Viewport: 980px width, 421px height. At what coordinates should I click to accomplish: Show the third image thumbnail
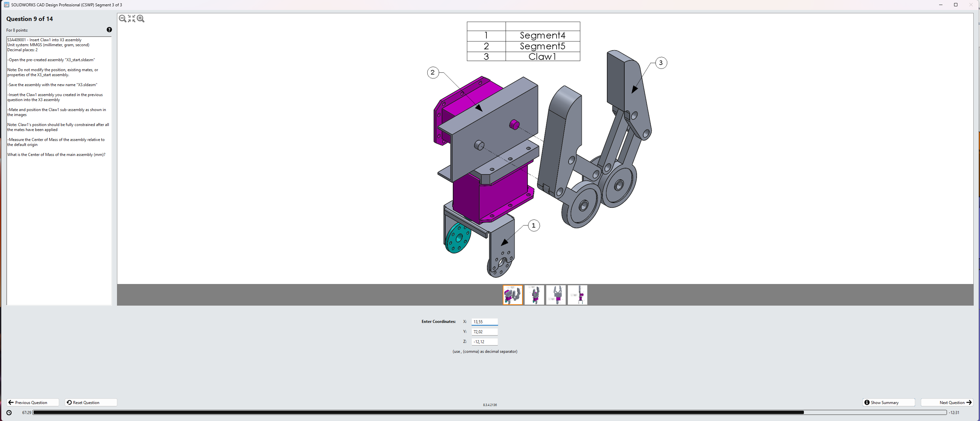[556, 295]
